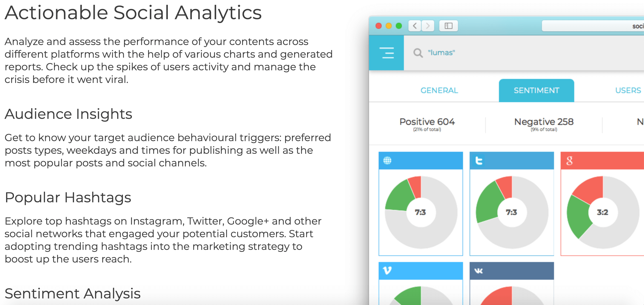The image size is (644, 305).
Task: Select the Vimeo source icon
Action: pyautogui.click(x=387, y=271)
